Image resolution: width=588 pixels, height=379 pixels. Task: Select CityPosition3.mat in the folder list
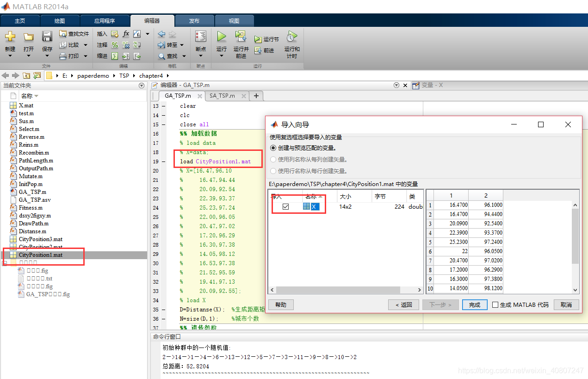[x=41, y=239]
